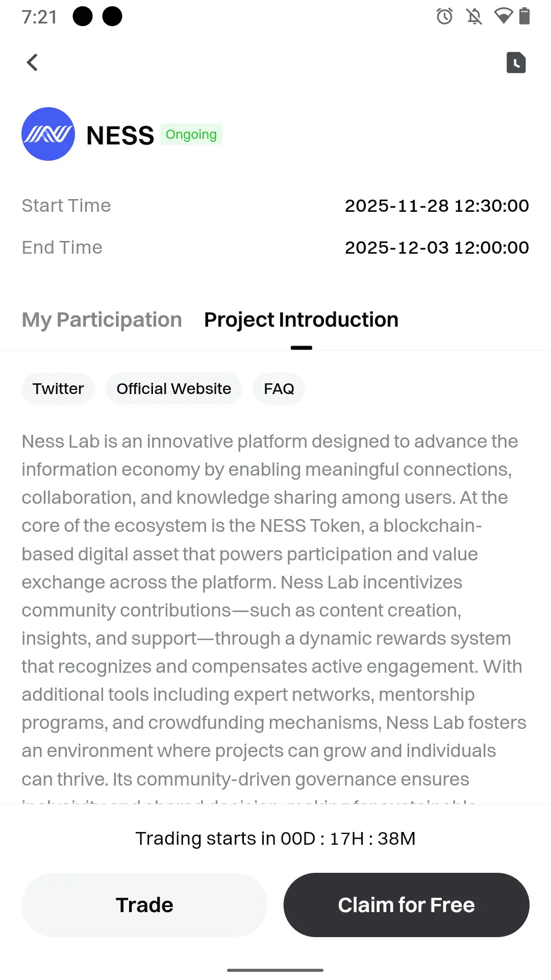Open the Official Website chip

pos(174,389)
